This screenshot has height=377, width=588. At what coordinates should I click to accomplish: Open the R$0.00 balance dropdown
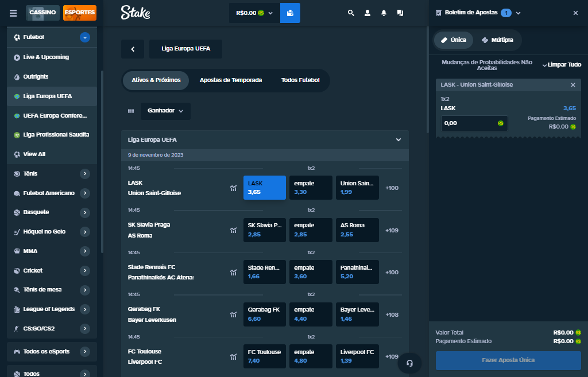click(254, 13)
